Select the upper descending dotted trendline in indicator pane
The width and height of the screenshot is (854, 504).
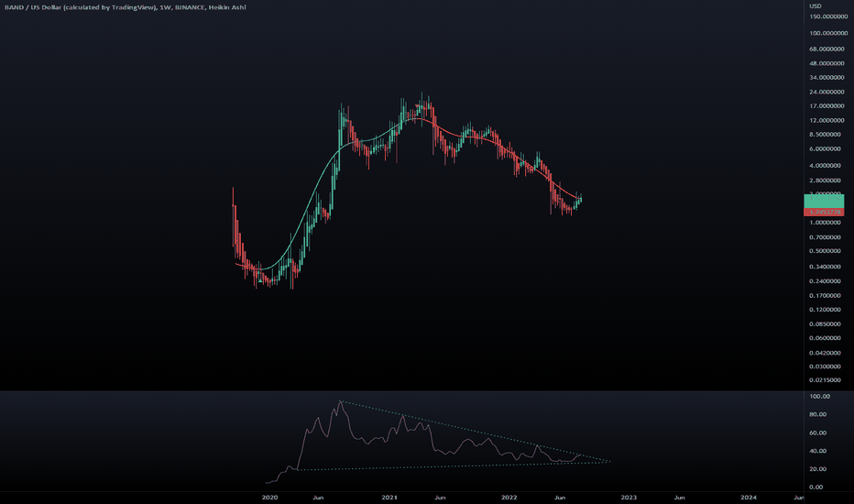475,432
